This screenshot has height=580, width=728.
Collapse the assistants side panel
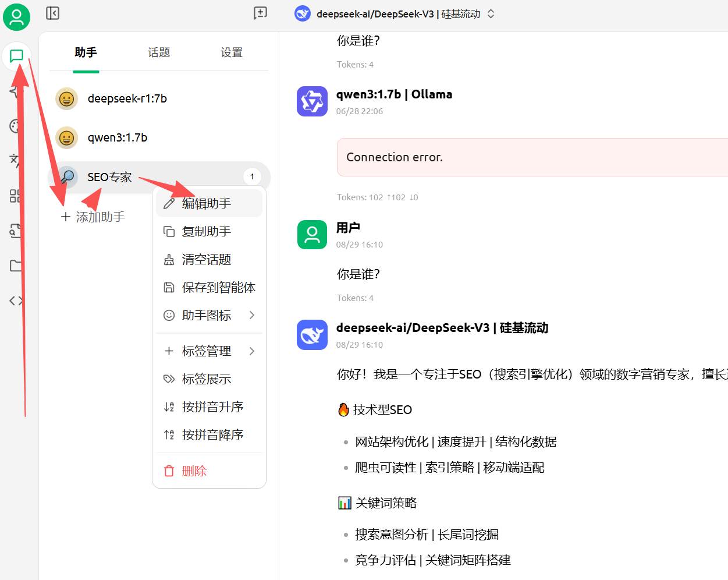[x=53, y=13]
